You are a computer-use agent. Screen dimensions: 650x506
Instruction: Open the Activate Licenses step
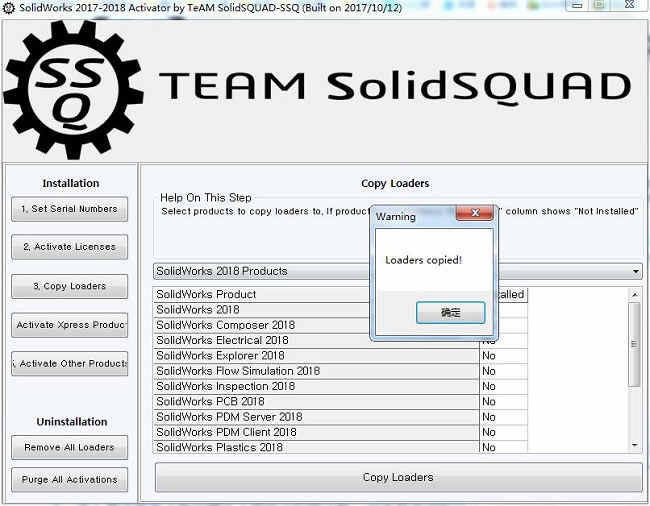pos(69,247)
